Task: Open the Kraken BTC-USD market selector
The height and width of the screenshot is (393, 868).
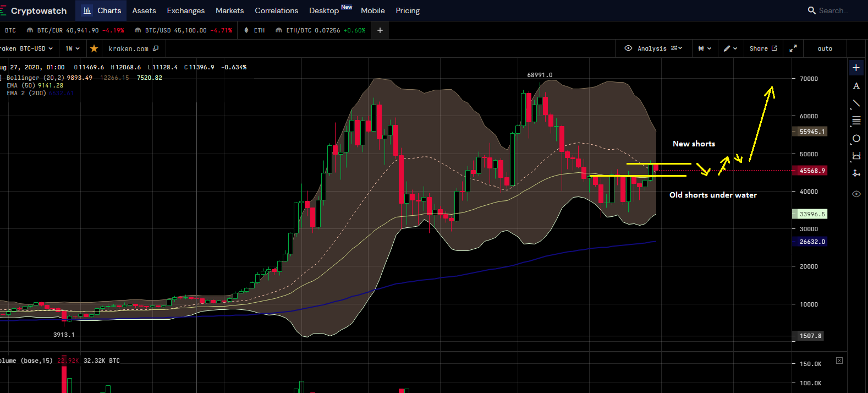Action: coord(28,48)
